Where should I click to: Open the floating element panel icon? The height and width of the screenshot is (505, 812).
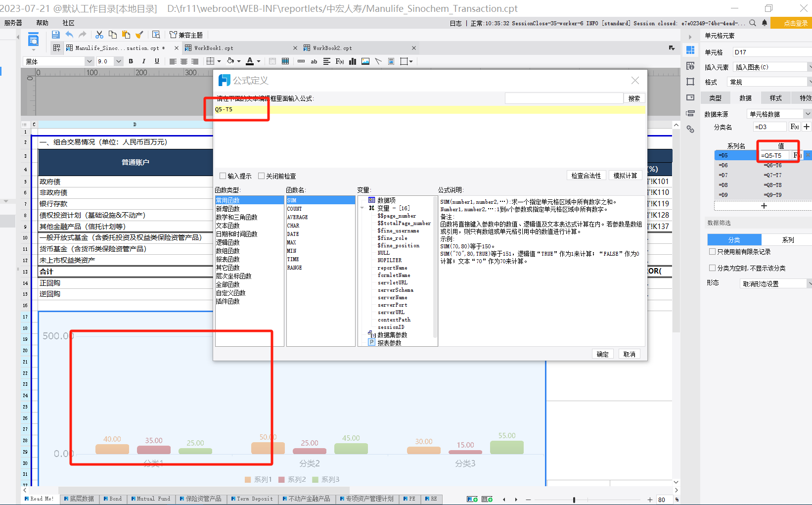[690, 82]
